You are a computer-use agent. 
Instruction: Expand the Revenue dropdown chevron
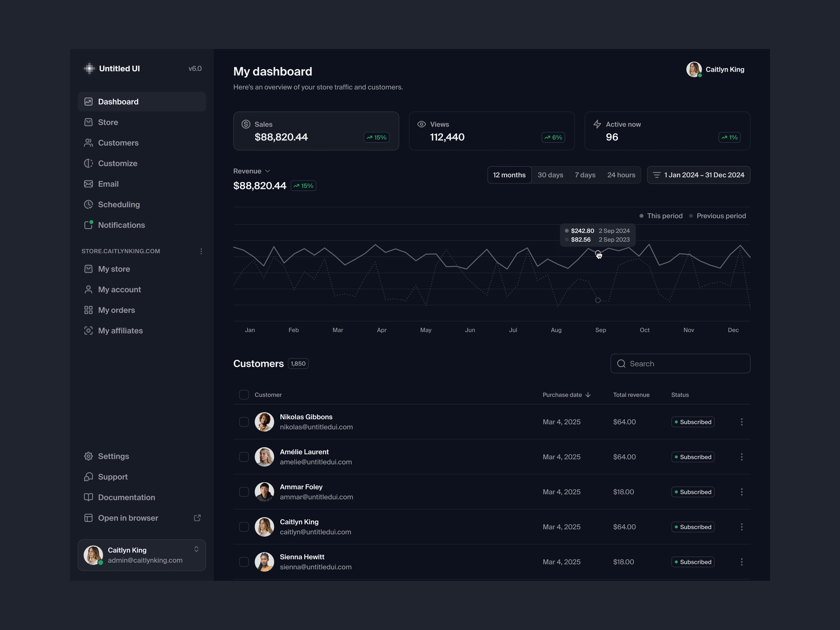pos(267,171)
